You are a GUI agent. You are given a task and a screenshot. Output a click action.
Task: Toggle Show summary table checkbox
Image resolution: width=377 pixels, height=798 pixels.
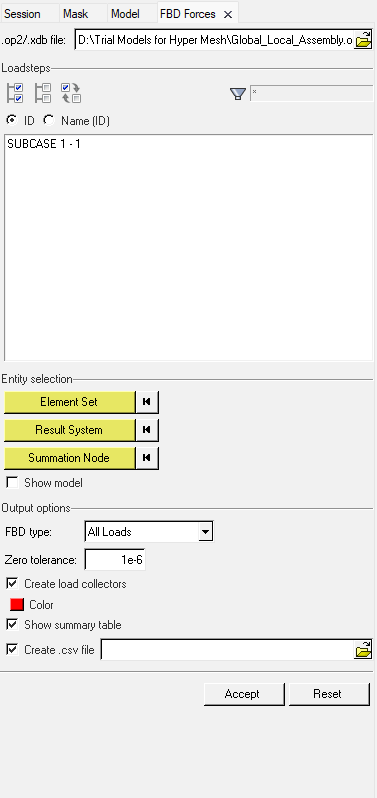[12, 624]
